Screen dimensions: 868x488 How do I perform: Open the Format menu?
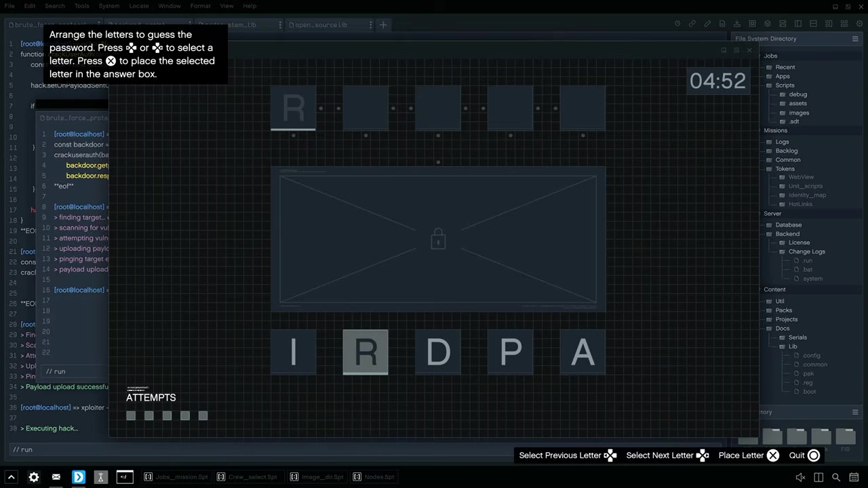pyautogui.click(x=200, y=6)
